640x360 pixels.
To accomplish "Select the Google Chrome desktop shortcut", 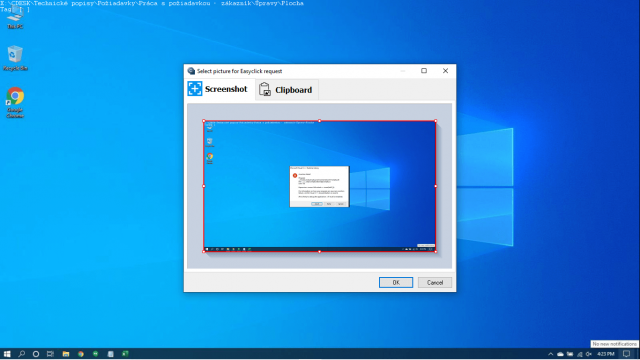I will point(15,102).
